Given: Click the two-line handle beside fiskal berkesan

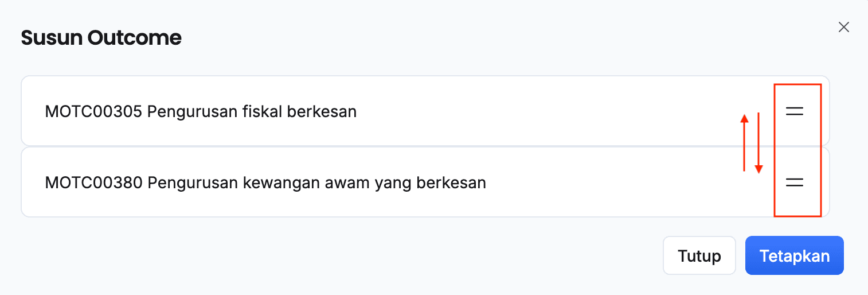Looking at the screenshot, I should pyautogui.click(x=794, y=111).
